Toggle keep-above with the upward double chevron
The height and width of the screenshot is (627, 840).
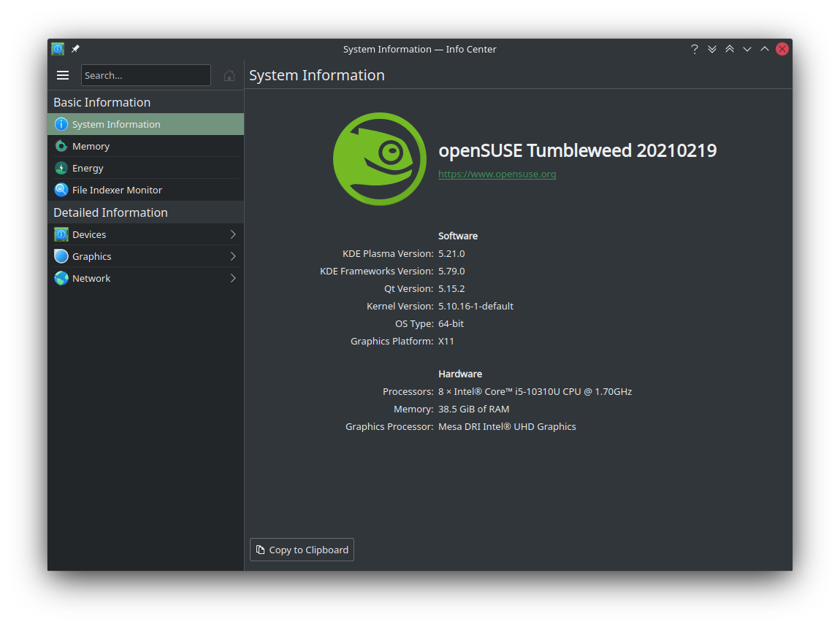pos(730,49)
